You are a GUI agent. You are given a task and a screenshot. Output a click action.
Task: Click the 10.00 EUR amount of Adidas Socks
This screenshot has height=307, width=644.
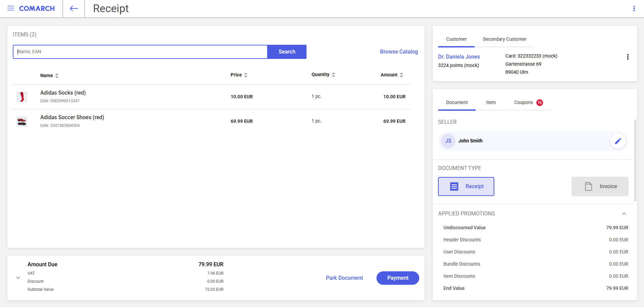394,97
